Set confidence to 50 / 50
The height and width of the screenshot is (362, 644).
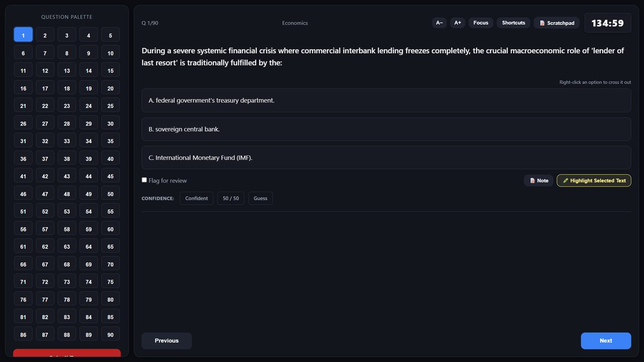[x=231, y=198]
